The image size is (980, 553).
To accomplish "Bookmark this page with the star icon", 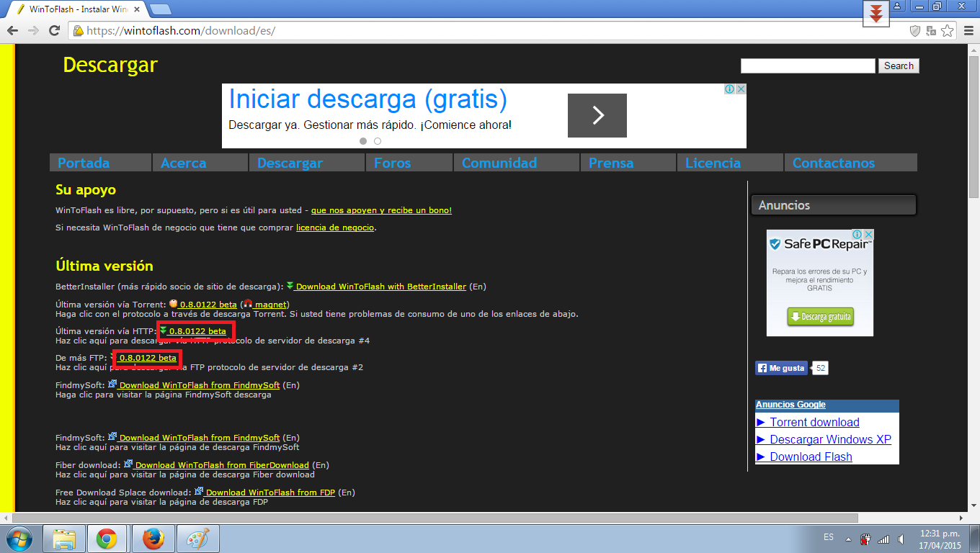I will (x=947, y=31).
